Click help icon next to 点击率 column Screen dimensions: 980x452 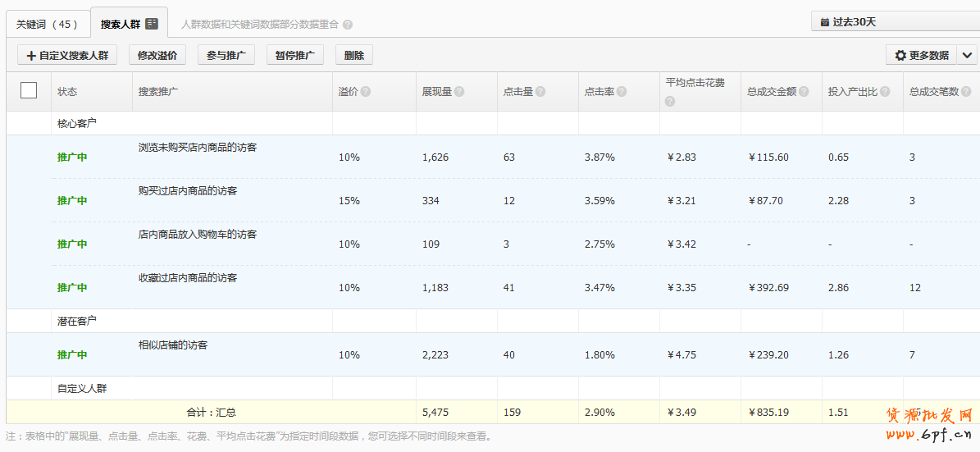pyautogui.click(x=622, y=92)
